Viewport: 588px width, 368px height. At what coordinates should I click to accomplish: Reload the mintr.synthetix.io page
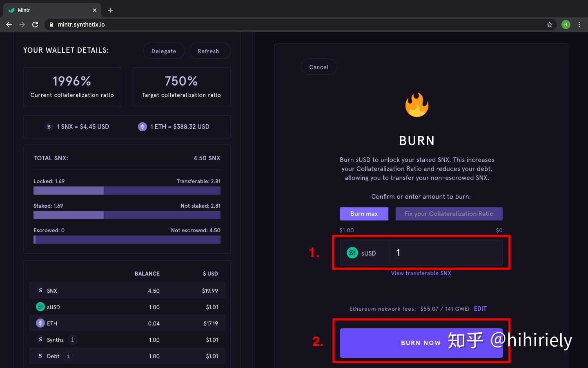click(35, 25)
